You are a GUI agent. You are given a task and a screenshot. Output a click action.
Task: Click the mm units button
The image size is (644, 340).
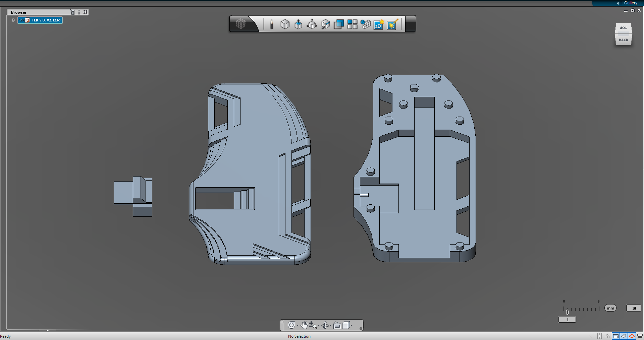pyautogui.click(x=610, y=308)
